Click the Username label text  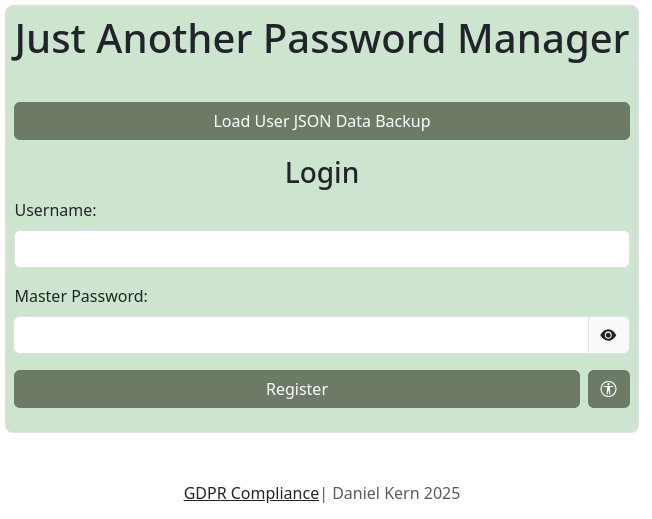pos(56,210)
